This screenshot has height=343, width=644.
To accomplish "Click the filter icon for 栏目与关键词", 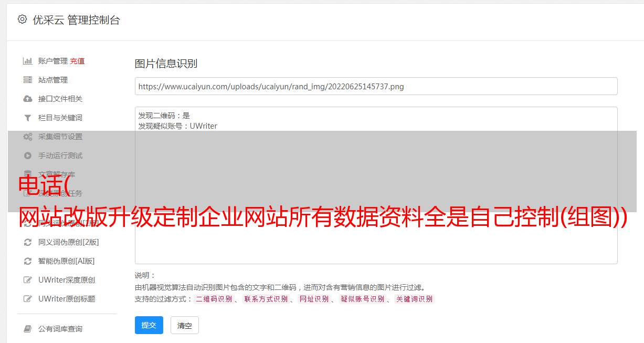I will tap(28, 118).
